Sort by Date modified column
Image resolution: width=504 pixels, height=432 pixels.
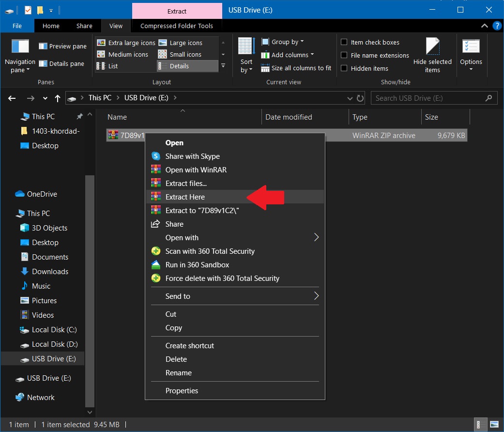pyautogui.click(x=305, y=117)
